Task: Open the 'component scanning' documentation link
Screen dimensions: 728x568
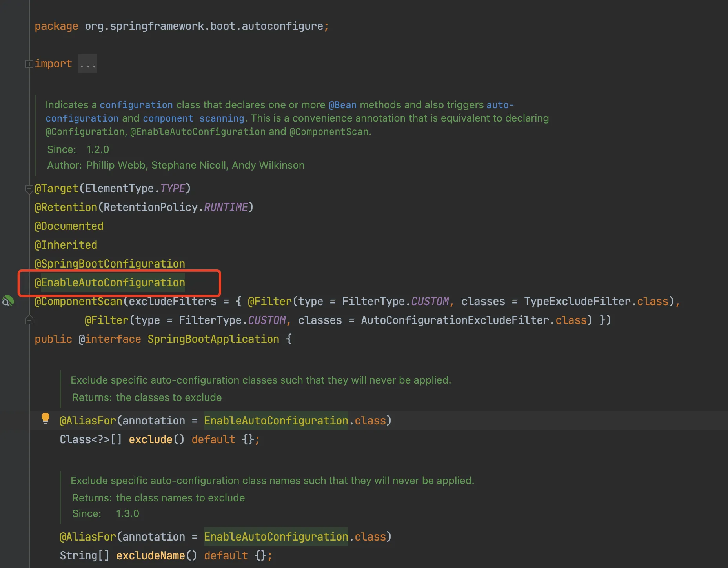Action: tap(194, 118)
